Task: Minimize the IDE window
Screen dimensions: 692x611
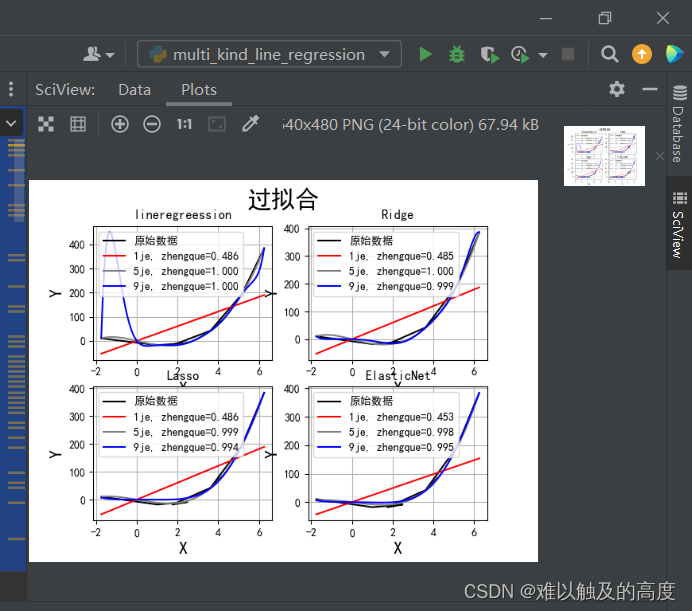Action: (546, 18)
